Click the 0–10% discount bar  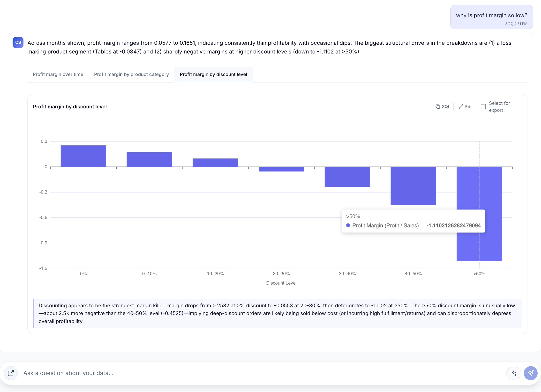click(149, 159)
